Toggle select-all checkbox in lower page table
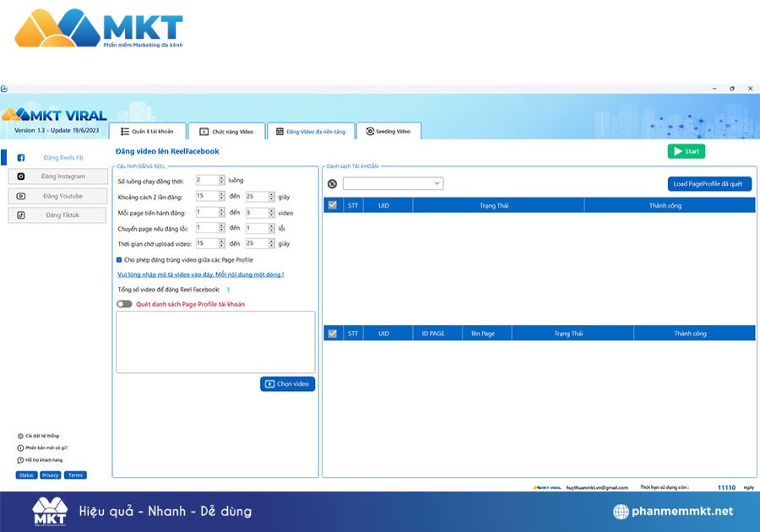The image size is (760, 532). (332, 334)
